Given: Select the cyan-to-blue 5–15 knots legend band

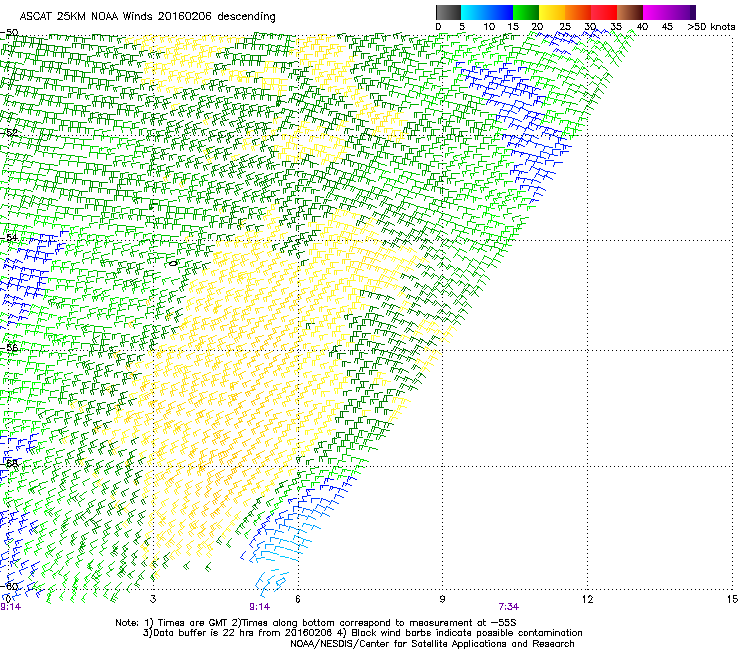Looking at the screenshot, I should point(487,12).
